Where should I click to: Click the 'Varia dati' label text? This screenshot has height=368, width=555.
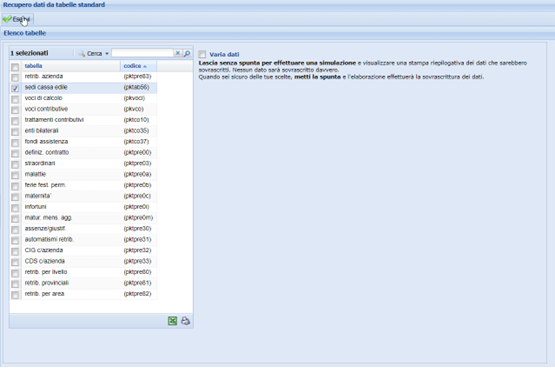[224, 54]
